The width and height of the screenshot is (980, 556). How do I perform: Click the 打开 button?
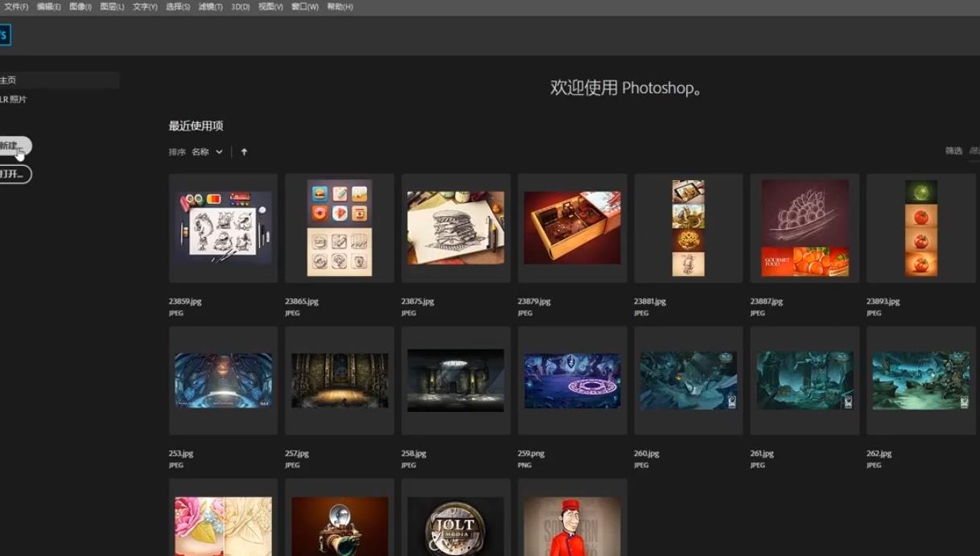(14, 174)
